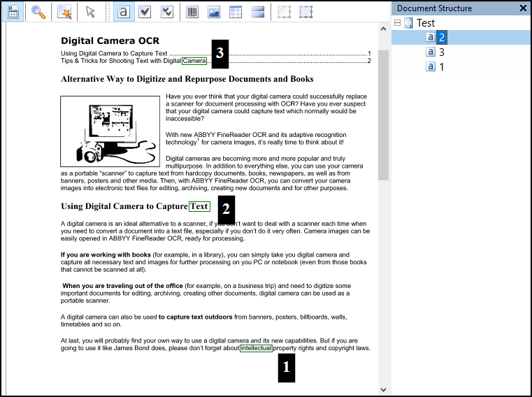Click bold text 'When you are traveling out of the office'

click(x=122, y=286)
